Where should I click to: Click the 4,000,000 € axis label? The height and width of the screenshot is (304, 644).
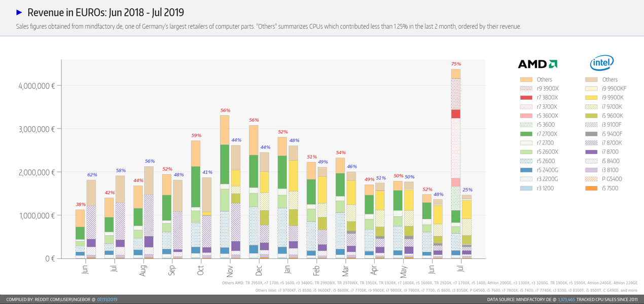[37, 86]
